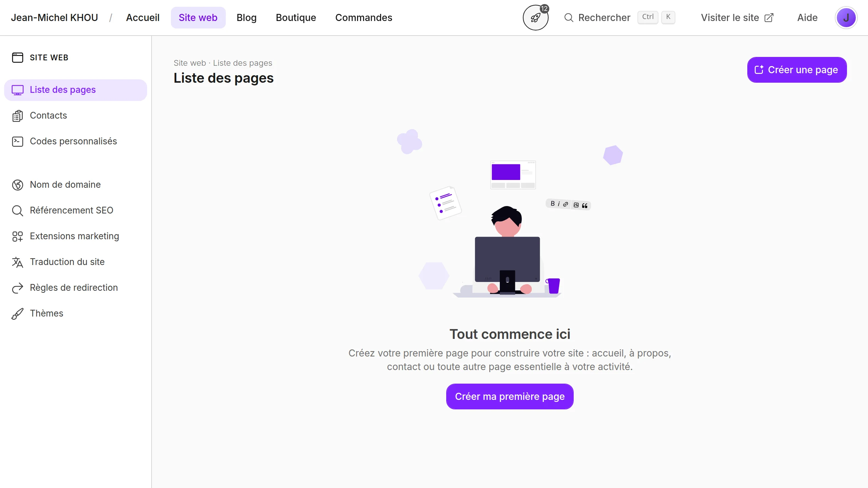Switch to the Blog tab
Viewport: 868px width, 488px height.
[x=246, y=18]
